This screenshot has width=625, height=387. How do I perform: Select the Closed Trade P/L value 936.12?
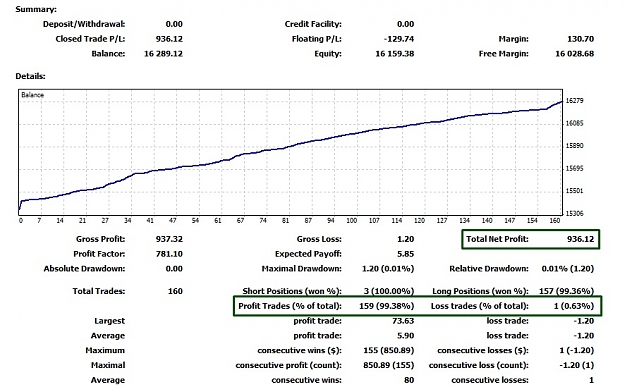tap(169, 39)
